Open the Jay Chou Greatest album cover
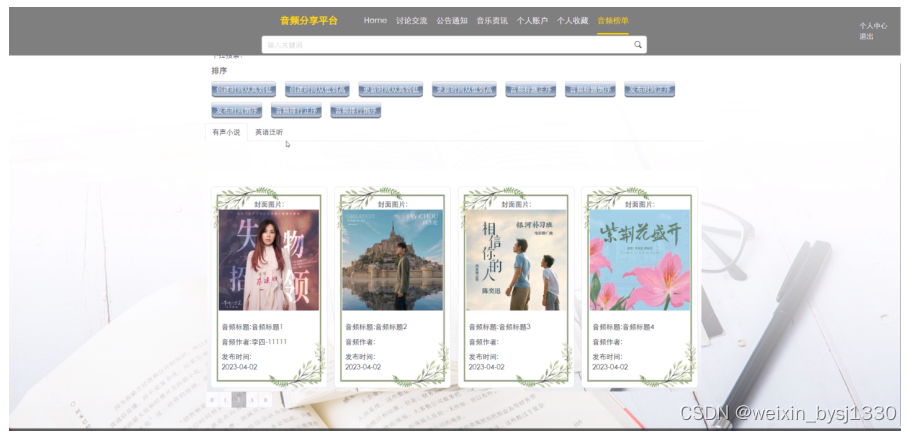Viewport: 912px width, 433px height. (x=393, y=260)
